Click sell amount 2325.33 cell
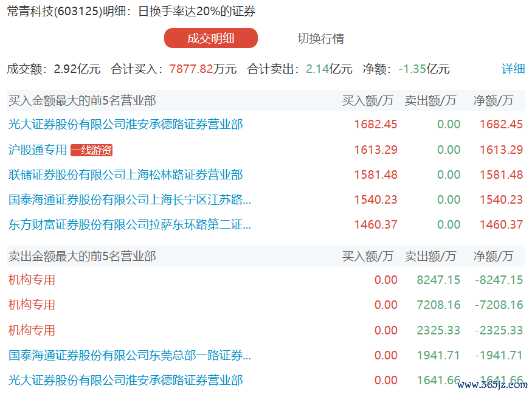Image resolution: width=532 pixels, height=394 pixels. [x=438, y=330]
